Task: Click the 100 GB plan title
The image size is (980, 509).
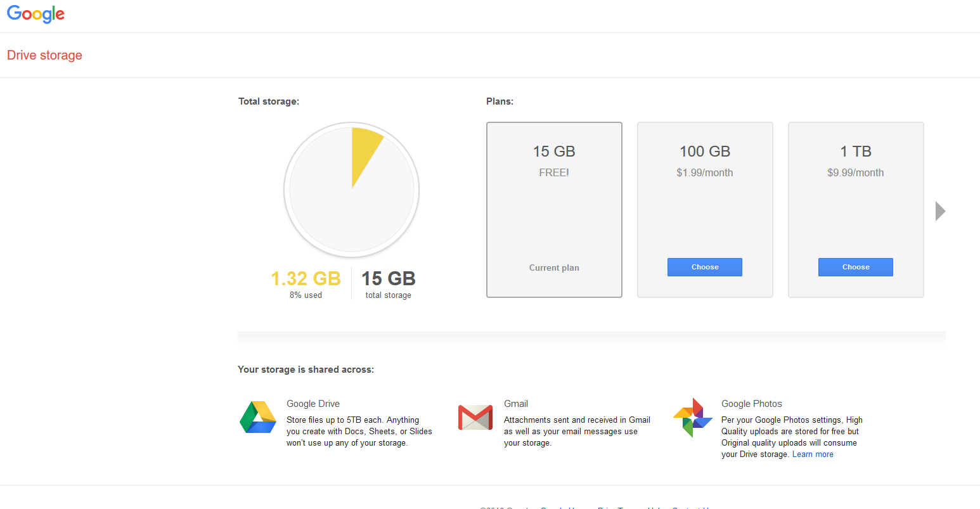Action: pos(705,151)
